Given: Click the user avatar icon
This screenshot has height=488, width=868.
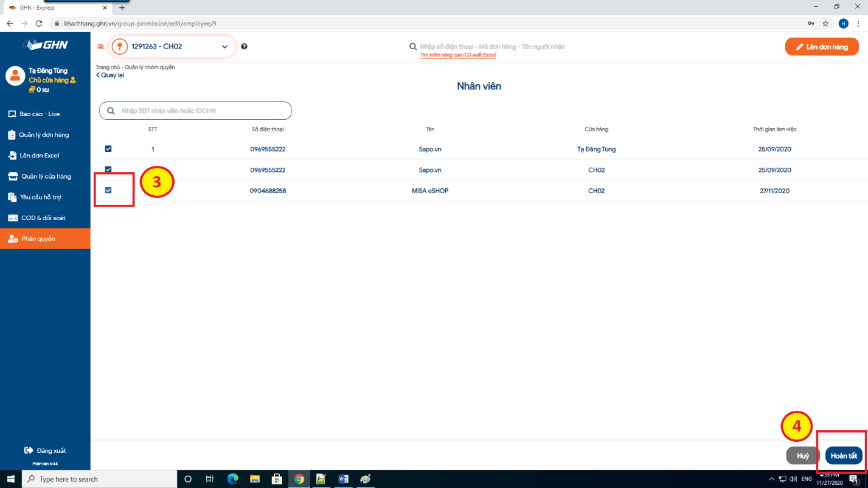Looking at the screenshot, I should pos(15,75).
